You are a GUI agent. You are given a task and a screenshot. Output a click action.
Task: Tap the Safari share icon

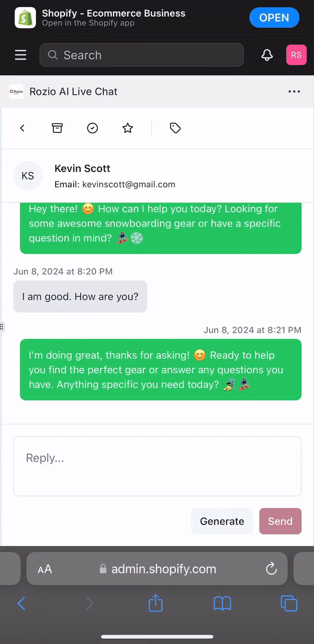pos(155,603)
